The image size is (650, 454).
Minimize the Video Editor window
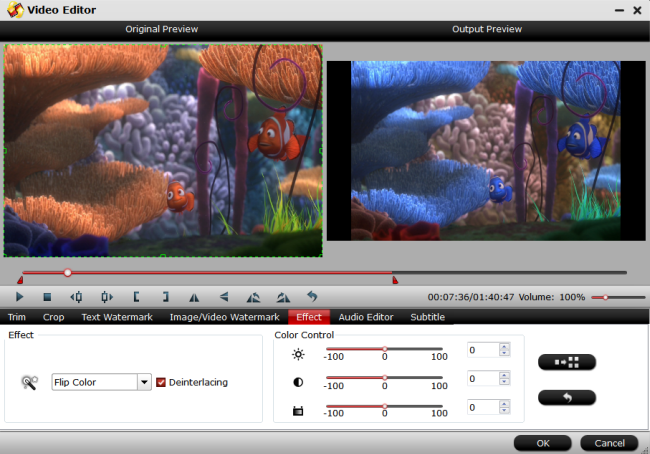tap(619, 10)
